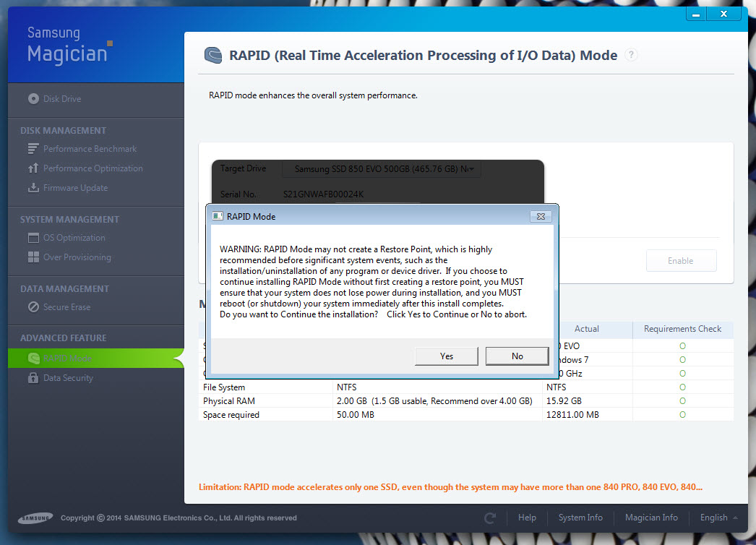Open Secure Erase
Viewport: 756px width, 545px height.
tap(67, 307)
